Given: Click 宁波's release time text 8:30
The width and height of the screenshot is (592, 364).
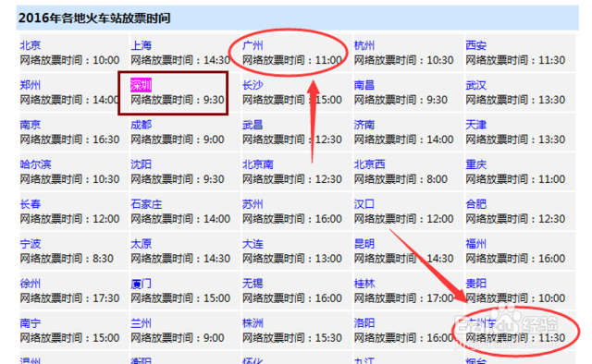Looking at the screenshot, I should 103,259.
